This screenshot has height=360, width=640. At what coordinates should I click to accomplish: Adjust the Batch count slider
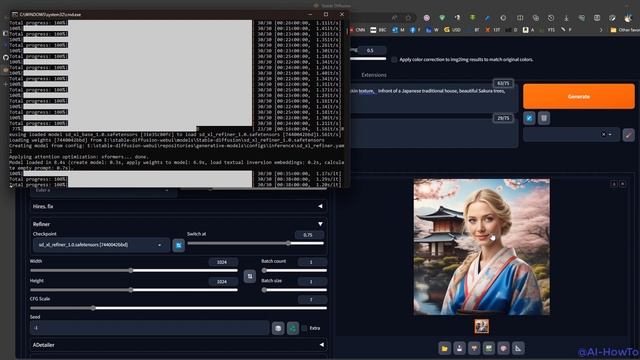[x=294, y=270]
